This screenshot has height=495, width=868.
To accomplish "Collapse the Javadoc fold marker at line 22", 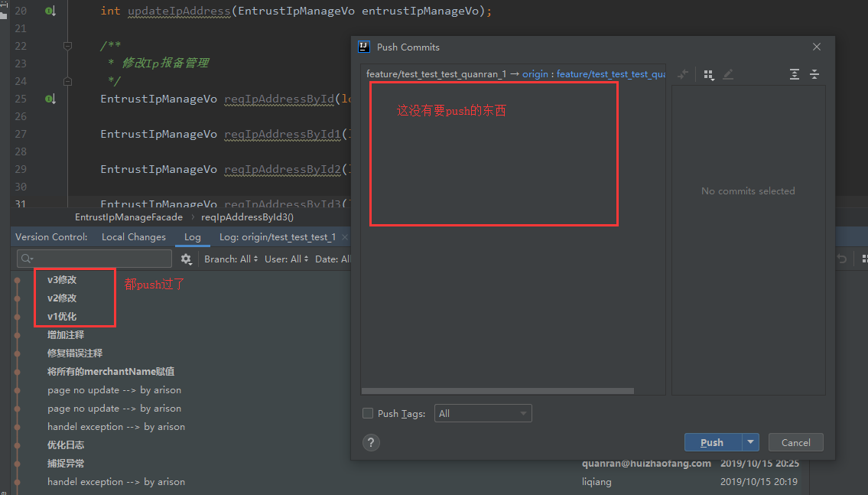I will [67, 46].
